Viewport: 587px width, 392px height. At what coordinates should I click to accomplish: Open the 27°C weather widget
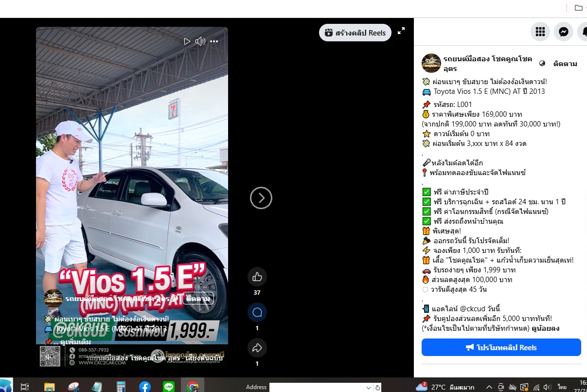coord(445,387)
